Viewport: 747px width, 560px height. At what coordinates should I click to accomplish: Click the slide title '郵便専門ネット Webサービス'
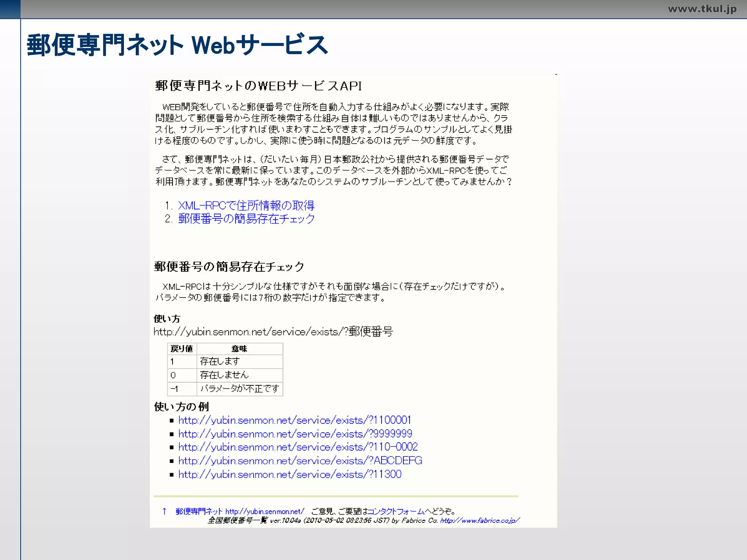(177, 45)
